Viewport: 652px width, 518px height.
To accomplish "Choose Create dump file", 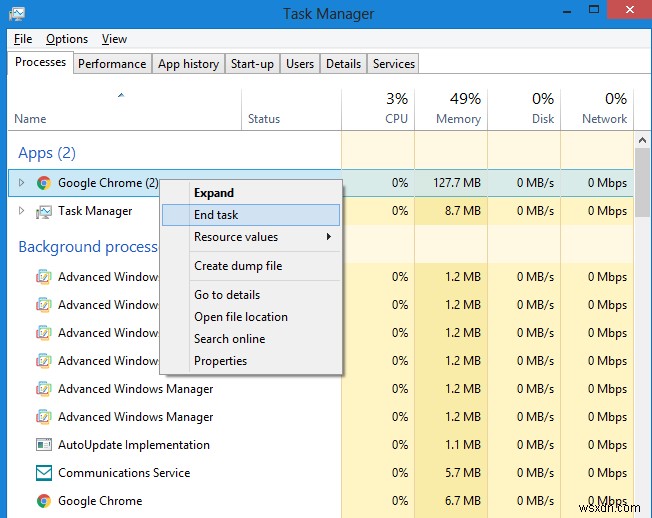I will click(251, 266).
